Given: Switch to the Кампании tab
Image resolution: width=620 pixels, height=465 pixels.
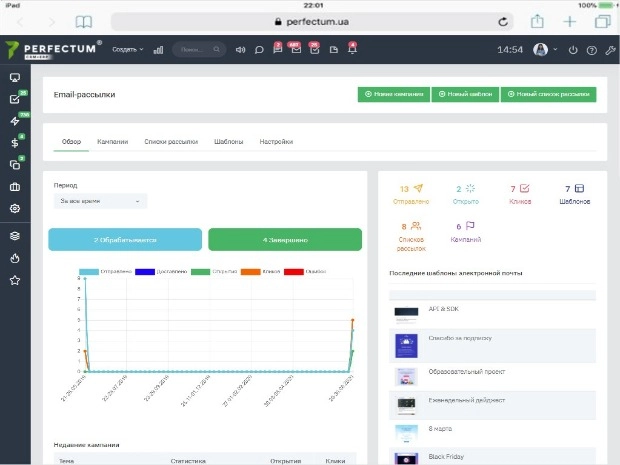Looking at the screenshot, I should [x=113, y=142].
